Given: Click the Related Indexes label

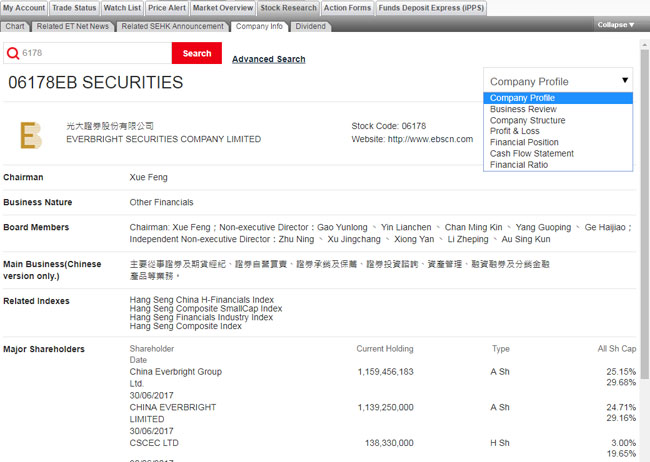Looking at the screenshot, I should click(36, 301).
